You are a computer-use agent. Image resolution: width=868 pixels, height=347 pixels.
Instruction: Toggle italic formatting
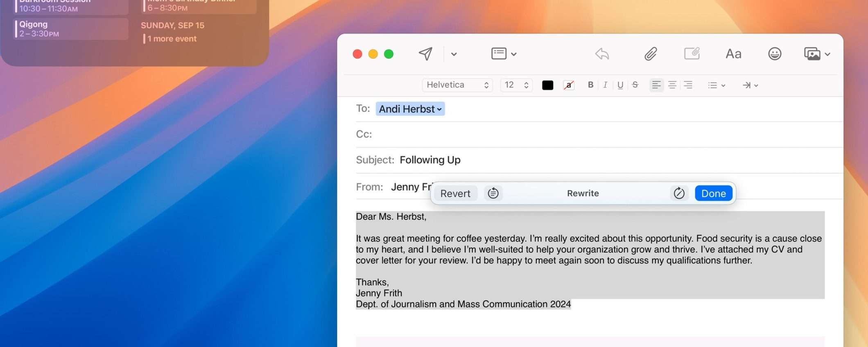click(605, 85)
